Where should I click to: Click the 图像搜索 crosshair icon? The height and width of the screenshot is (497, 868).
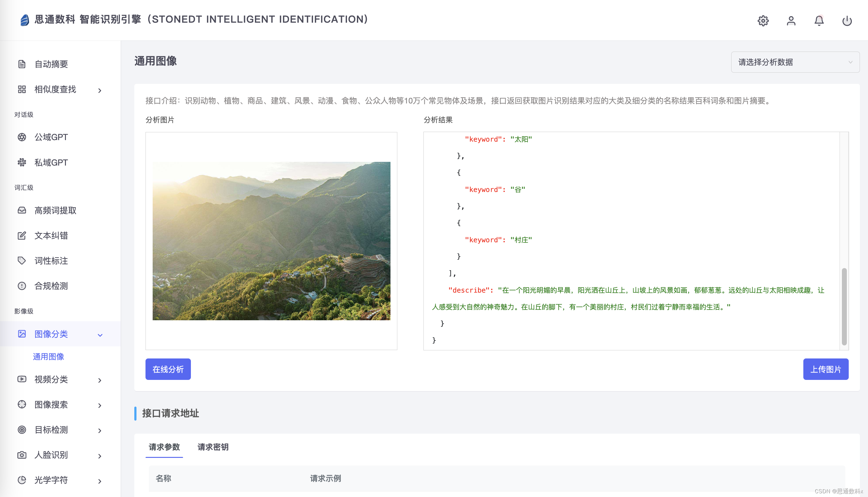pyautogui.click(x=22, y=404)
